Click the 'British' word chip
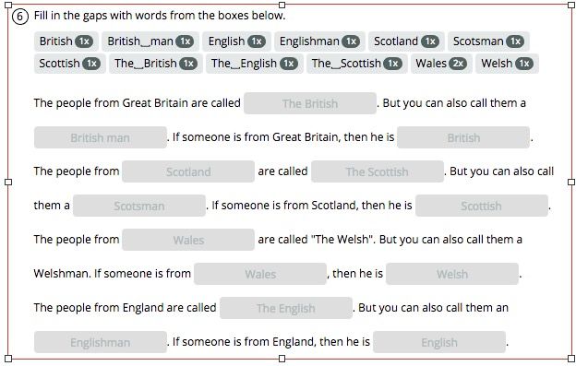The width and height of the screenshot is (588, 366). tap(66, 41)
